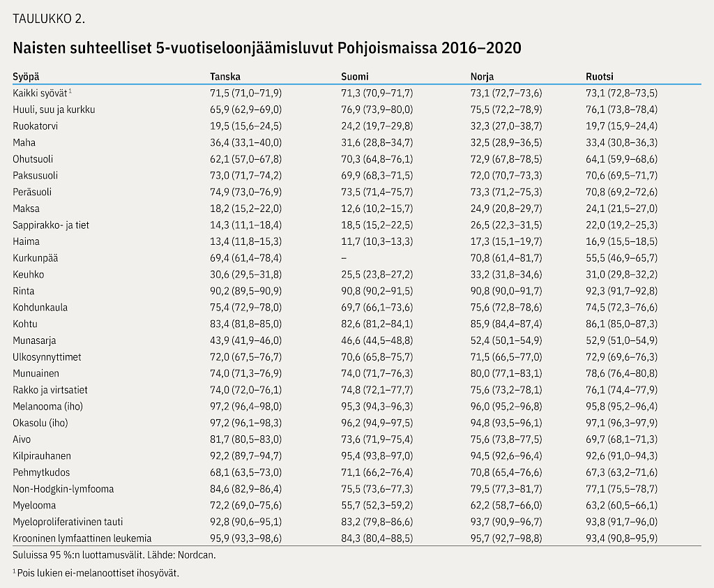
Task: Select the TAULUKKO 2. label
Action: [49, 18]
